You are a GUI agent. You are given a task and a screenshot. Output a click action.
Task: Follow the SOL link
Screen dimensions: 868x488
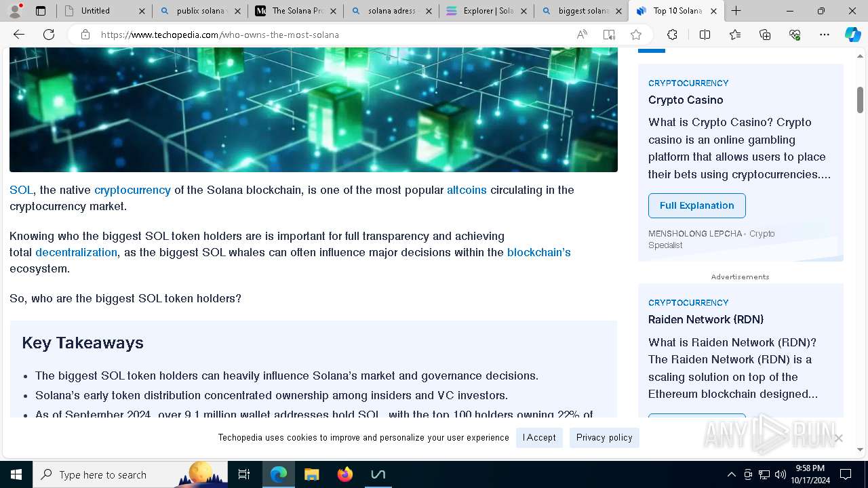click(x=21, y=190)
